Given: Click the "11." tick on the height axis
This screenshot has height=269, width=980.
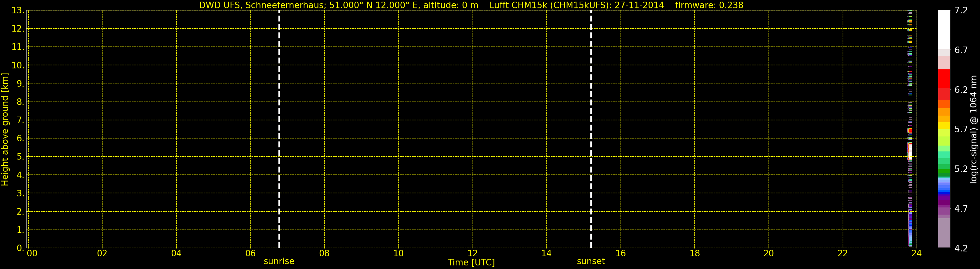Looking at the screenshot, I should point(18,47).
